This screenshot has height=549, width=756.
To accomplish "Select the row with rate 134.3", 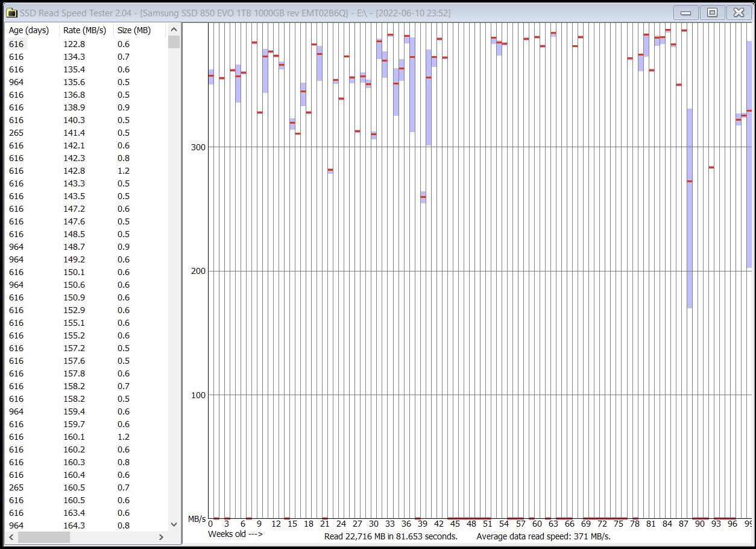I will pos(86,57).
